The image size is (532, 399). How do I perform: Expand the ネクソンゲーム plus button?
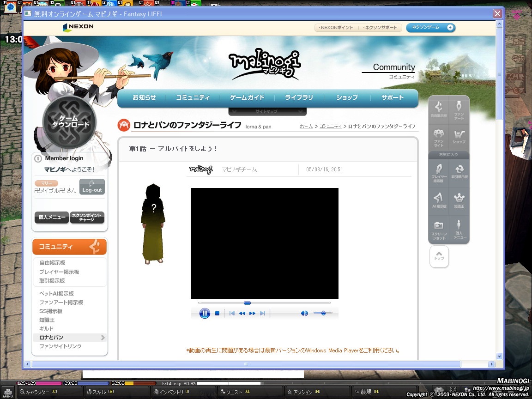click(x=450, y=28)
